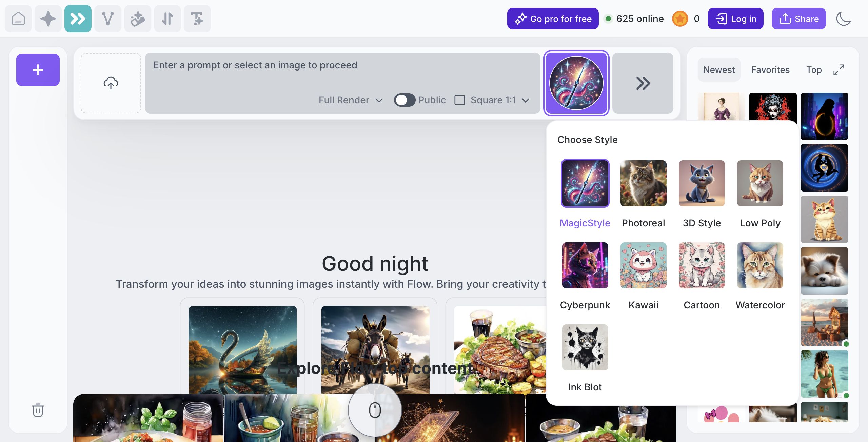
Task: Click the home icon in top toolbar
Action: (18, 19)
